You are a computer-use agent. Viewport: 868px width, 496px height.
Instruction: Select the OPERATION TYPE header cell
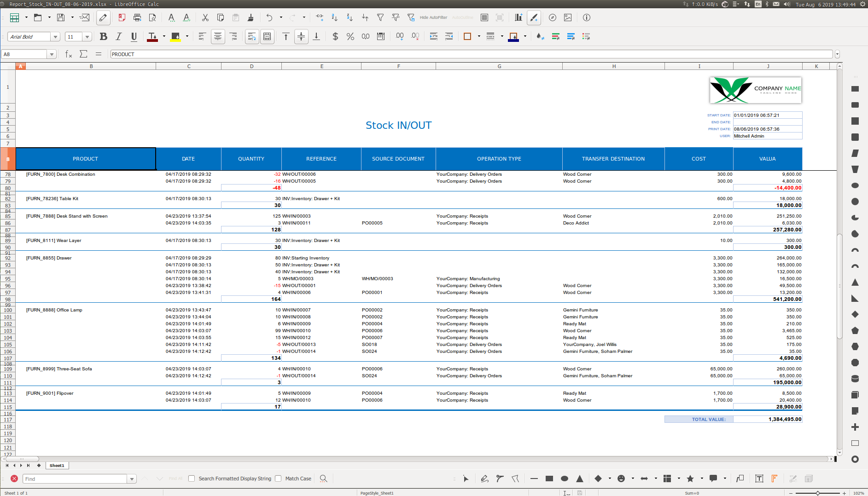click(499, 159)
